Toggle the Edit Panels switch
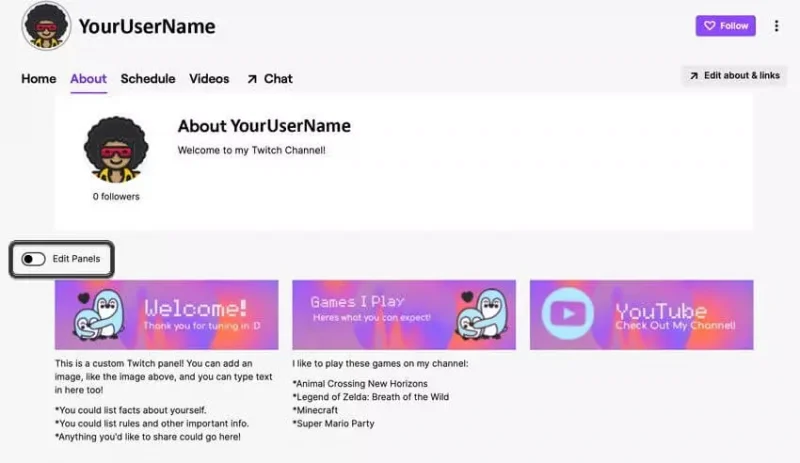The height and width of the screenshot is (463, 800). (33, 259)
